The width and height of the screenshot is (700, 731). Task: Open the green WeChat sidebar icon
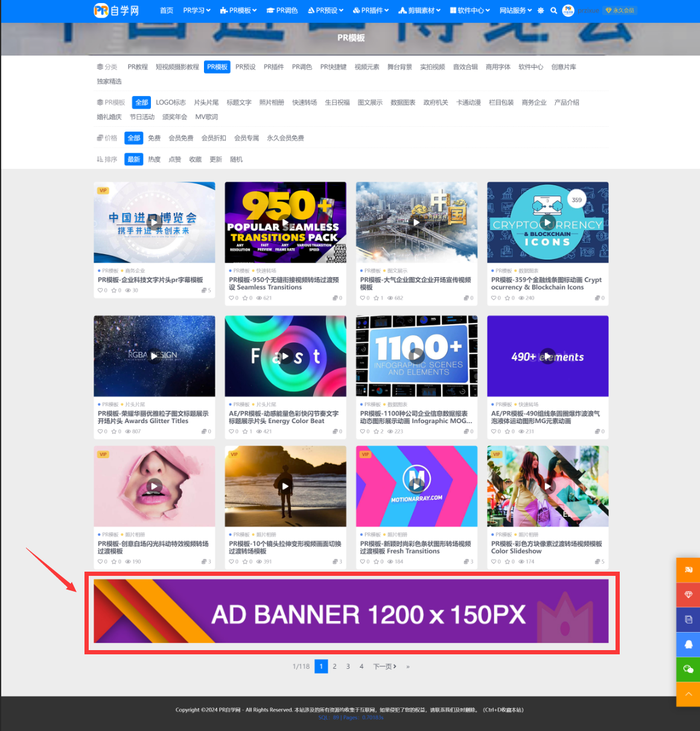click(x=688, y=669)
